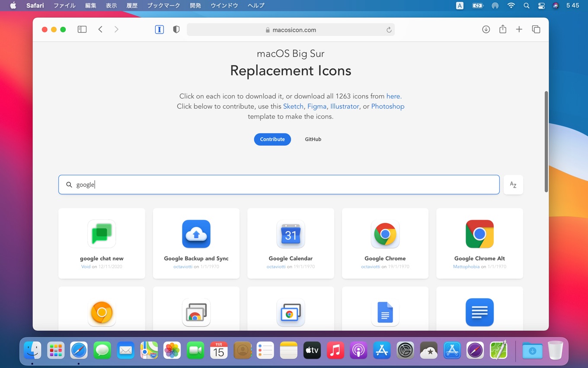Open the 表示 menu
588x368 pixels.
pos(112,6)
